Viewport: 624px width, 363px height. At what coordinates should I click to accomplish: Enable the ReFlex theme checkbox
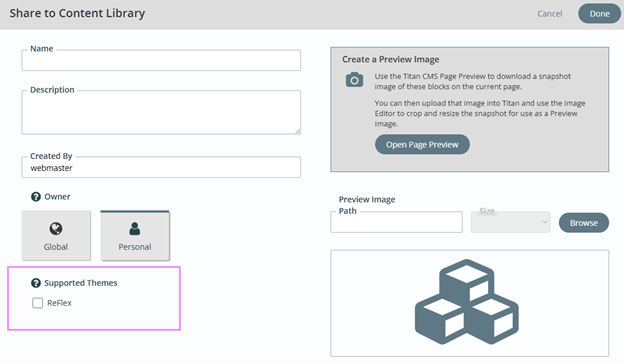37,303
